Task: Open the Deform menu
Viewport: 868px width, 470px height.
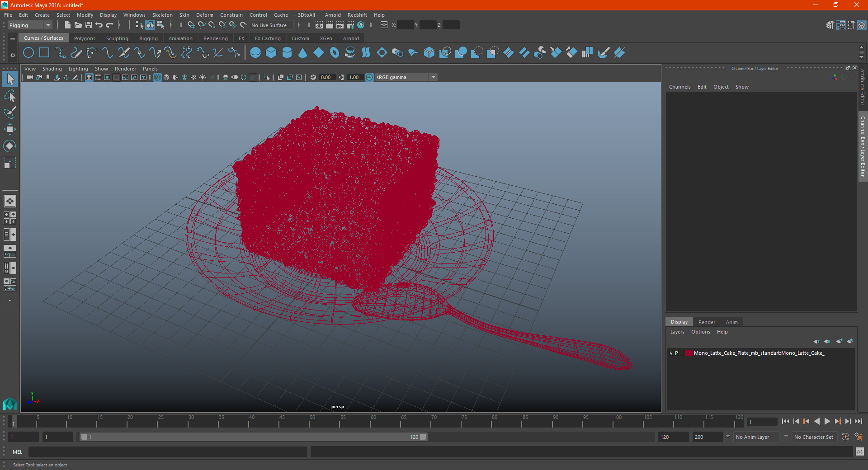Action: click(x=205, y=15)
